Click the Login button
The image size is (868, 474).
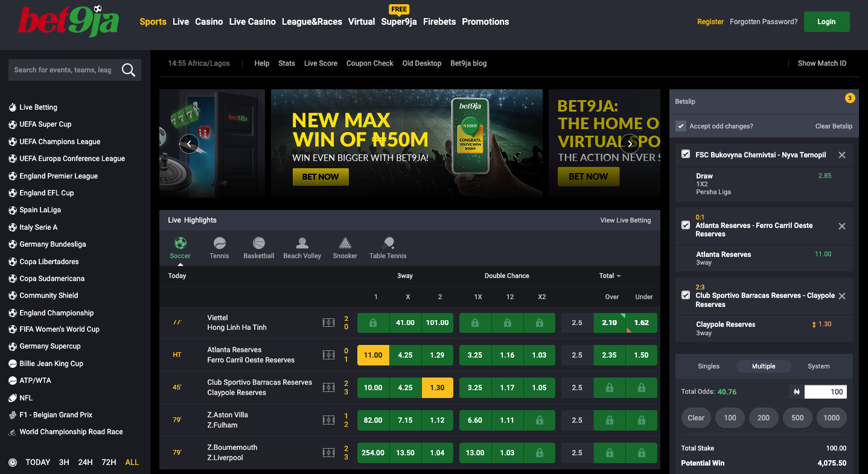pos(826,22)
